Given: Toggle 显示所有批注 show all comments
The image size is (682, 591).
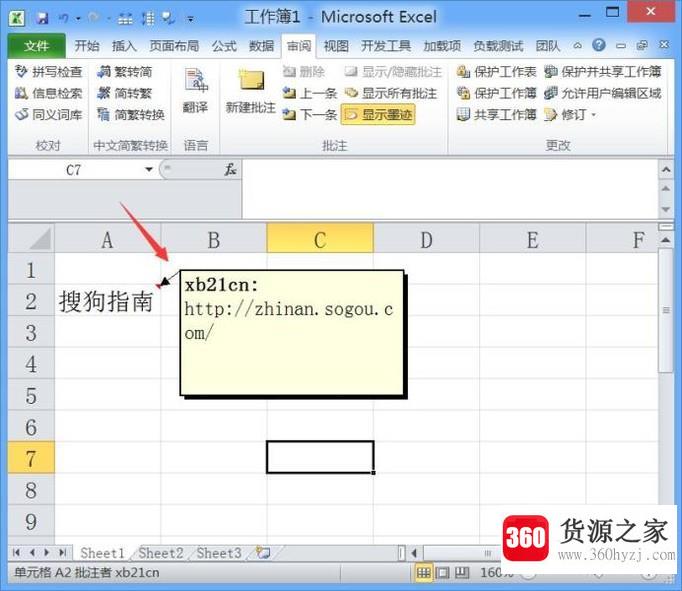Looking at the screenshot, I should coord(391,93).
